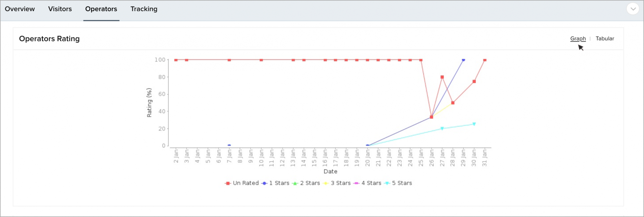Switch to Tabular view

point(605,38)
